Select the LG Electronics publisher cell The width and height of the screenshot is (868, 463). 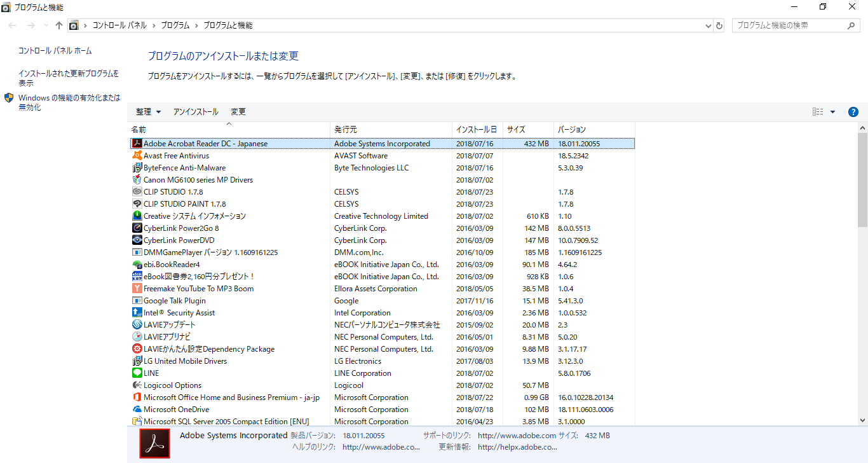click(358, 361)
